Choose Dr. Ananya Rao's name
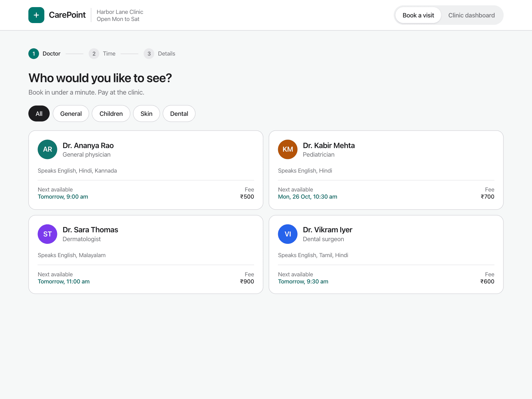This screenshot has width=532, height=399. 88,145
